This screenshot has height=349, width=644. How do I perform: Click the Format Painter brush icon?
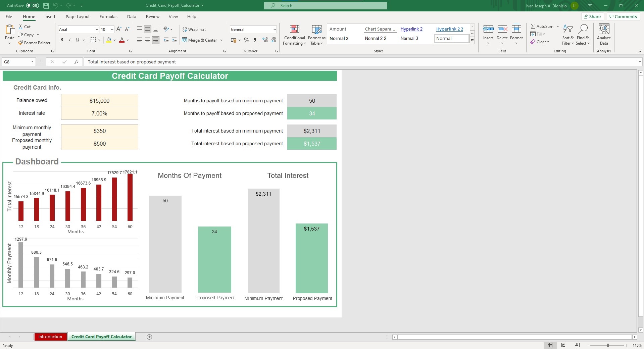click(20, 43)
